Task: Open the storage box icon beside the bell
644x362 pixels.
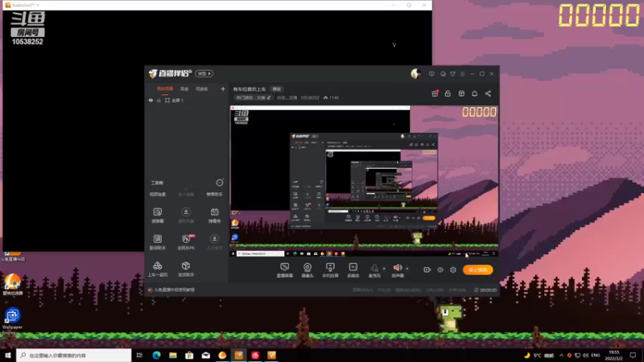Action: 461,93
